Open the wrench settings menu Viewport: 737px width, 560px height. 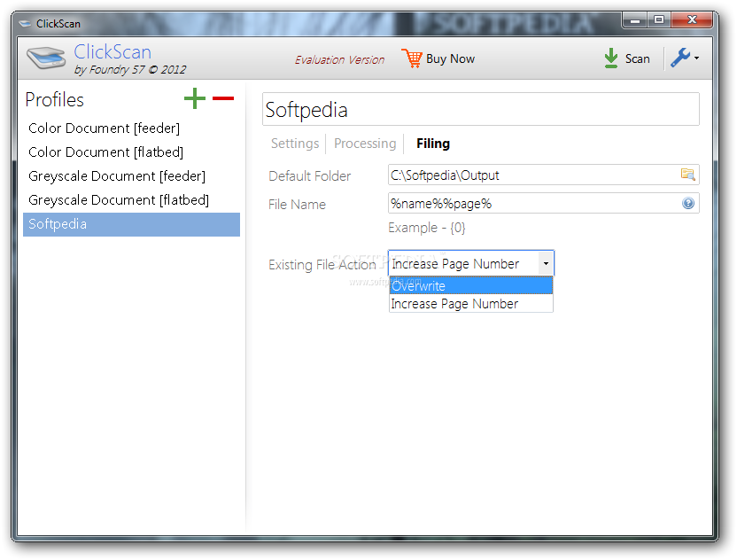click(x=679, y=58)
